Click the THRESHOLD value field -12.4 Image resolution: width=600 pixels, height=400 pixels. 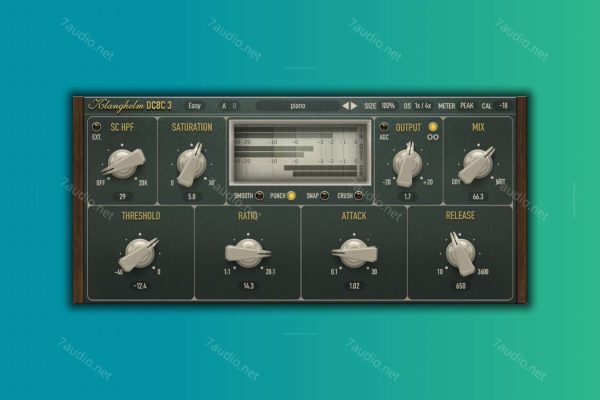(x=140, y=286)
